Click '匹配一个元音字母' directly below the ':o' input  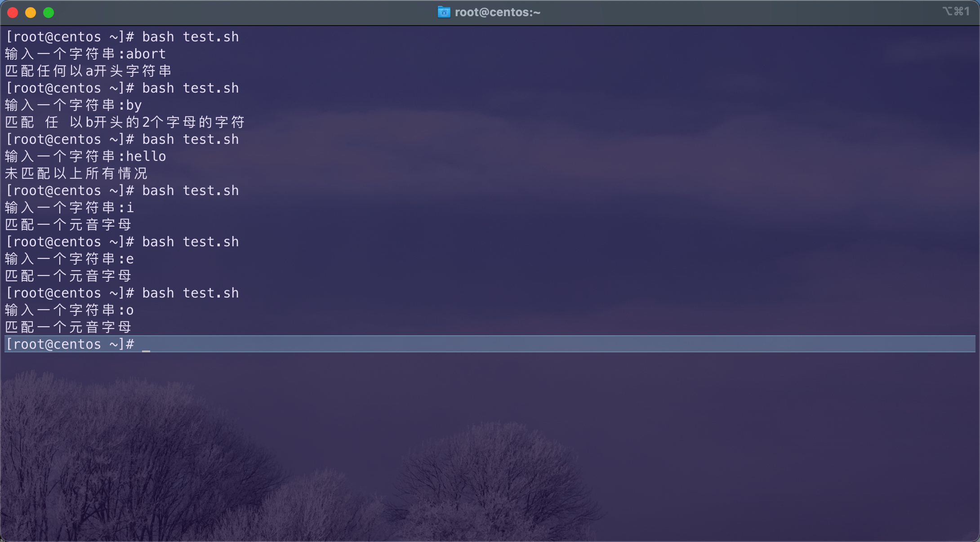(68, 327)
